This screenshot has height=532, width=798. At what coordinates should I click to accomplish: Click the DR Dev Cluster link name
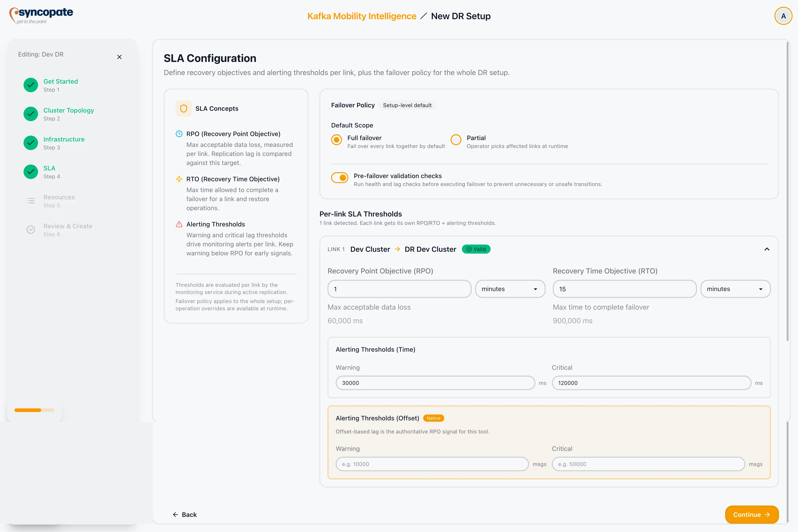(x=430, y=249)
